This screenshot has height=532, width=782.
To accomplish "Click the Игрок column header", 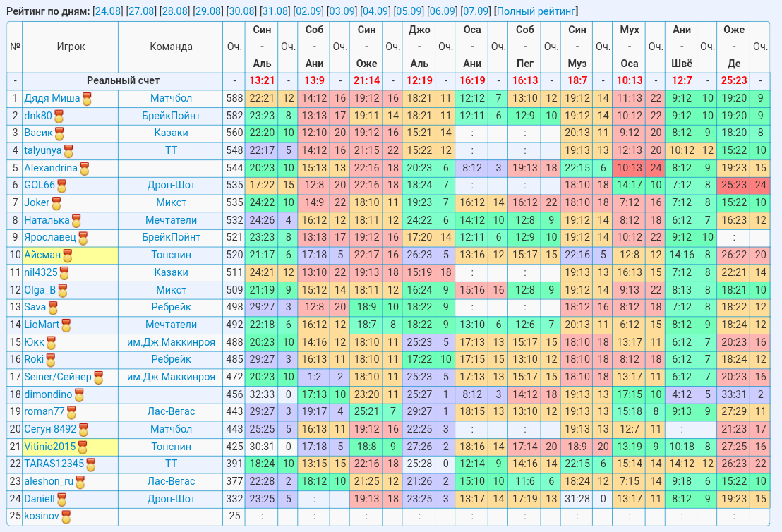I will pos(71,47).
